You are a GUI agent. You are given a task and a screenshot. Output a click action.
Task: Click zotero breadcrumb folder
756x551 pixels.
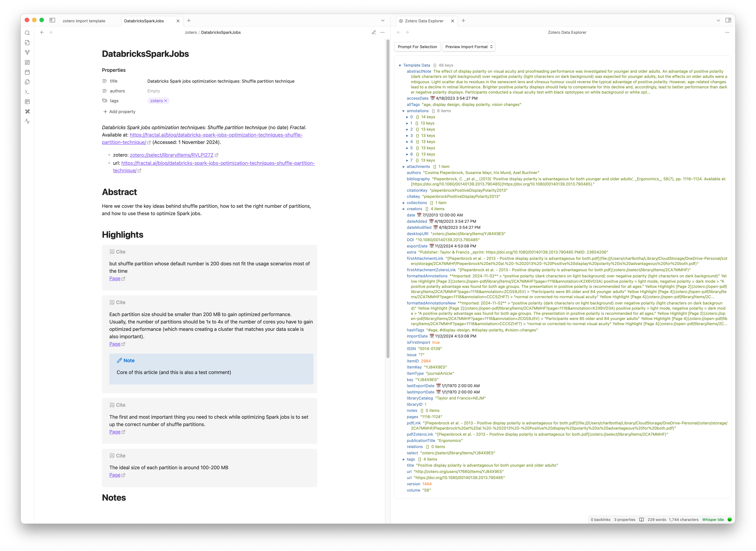tap(191, 32)
